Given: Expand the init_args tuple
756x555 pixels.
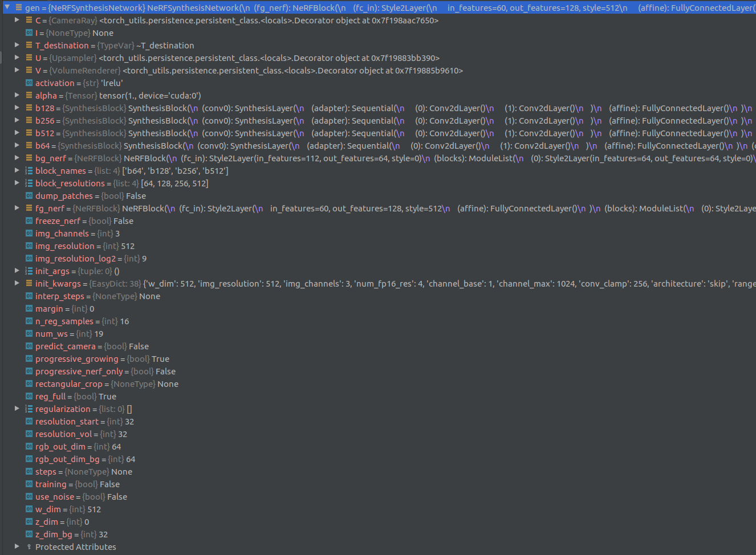Looking at the screenshot, I should [17, 271].
